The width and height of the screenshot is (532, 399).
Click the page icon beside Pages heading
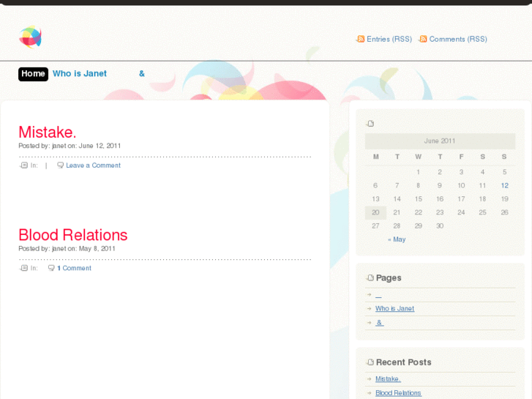[370, 277]
